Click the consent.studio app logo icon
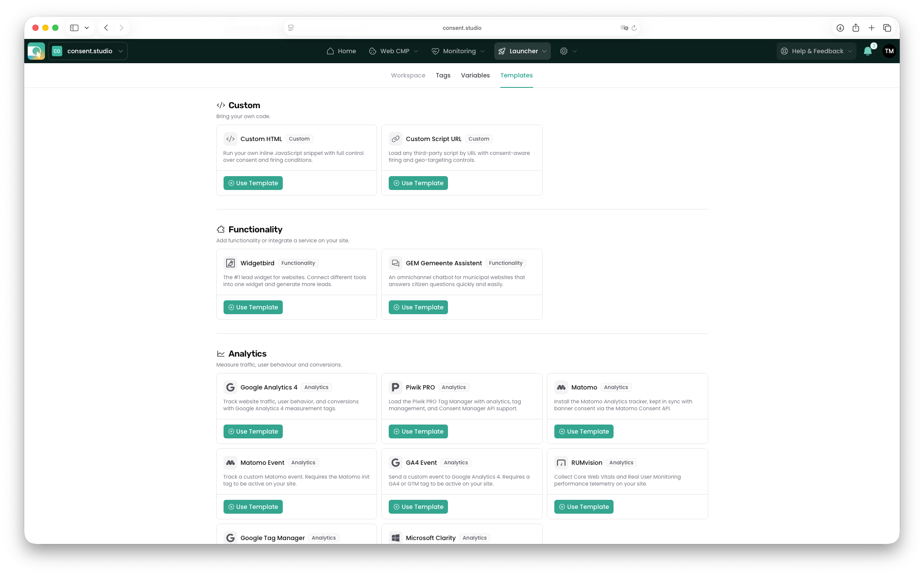The width and height of the screenshot is (924, 576). [36, 51]
